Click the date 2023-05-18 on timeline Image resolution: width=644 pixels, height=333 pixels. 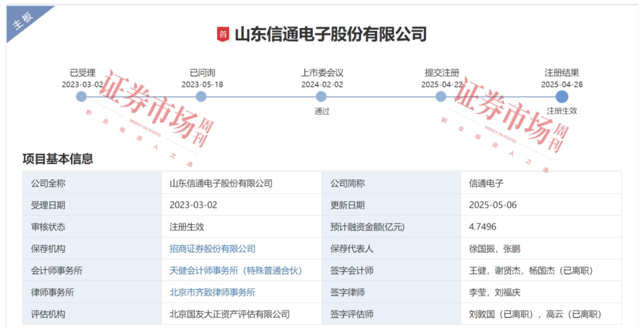tap(203, 84)
